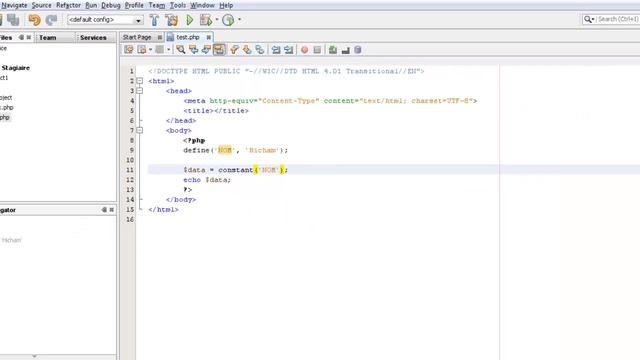
Task: Find Previous Occurrence in editor toolbar
Action: coord(193,50)
